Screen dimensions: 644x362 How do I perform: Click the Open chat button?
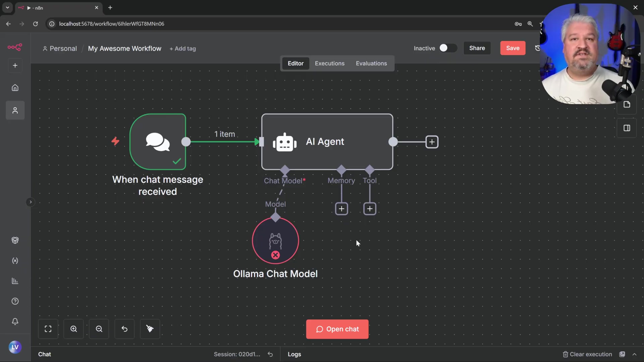337,329
